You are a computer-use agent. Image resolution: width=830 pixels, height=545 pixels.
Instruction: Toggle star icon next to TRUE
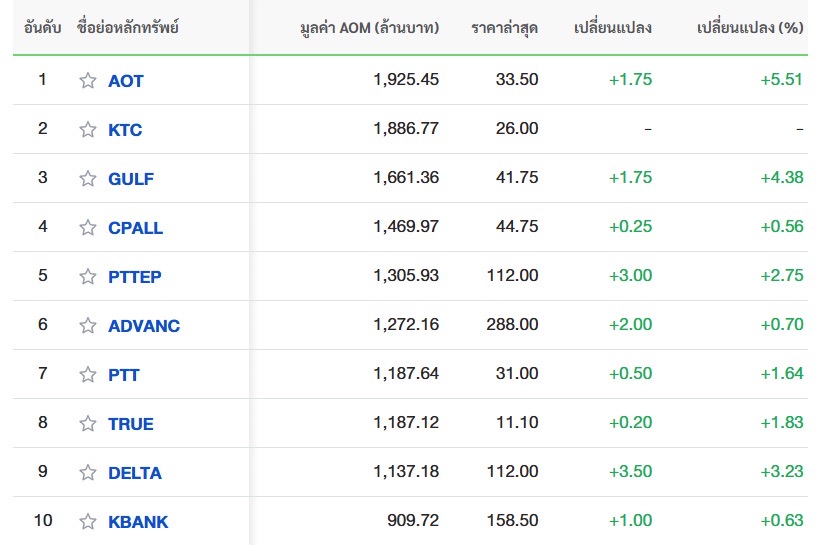(x=88, y=423)
